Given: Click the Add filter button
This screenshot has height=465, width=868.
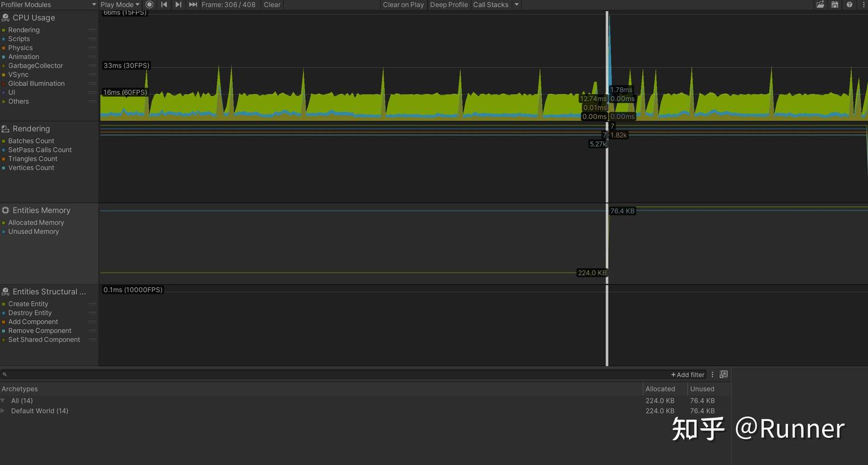Looking at the screenshot, I should [x=688, y=375].
